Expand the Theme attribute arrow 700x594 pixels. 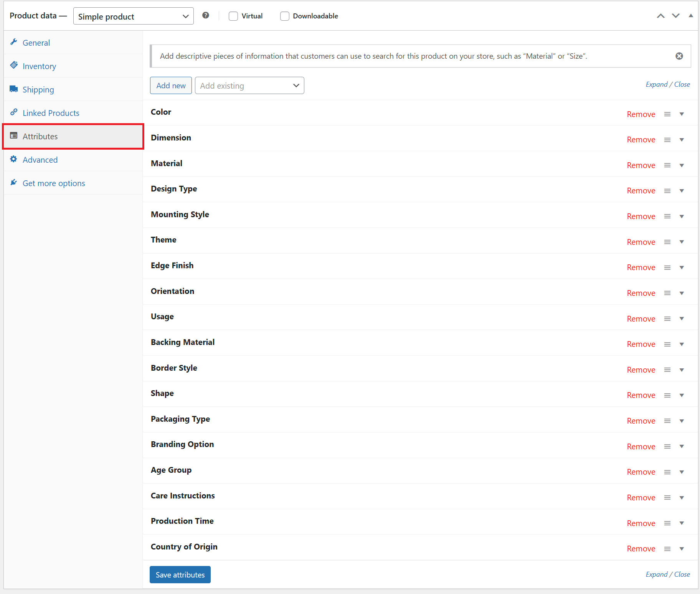coord(682,242)
